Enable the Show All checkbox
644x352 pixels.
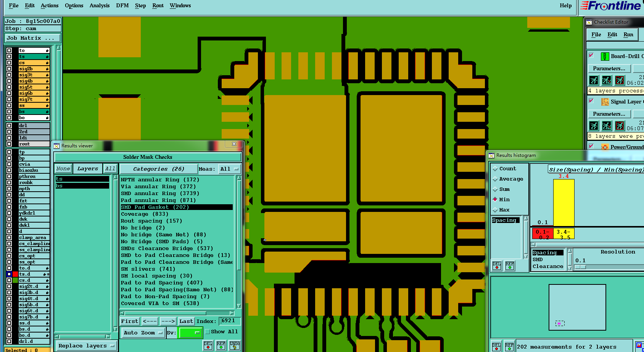(x=208, y=332)
